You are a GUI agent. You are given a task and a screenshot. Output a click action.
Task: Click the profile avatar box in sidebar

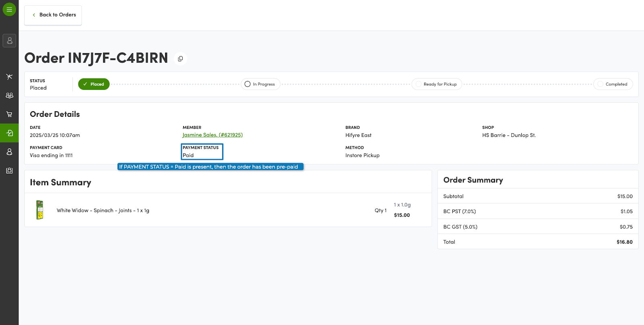click(x=9, y=41)
